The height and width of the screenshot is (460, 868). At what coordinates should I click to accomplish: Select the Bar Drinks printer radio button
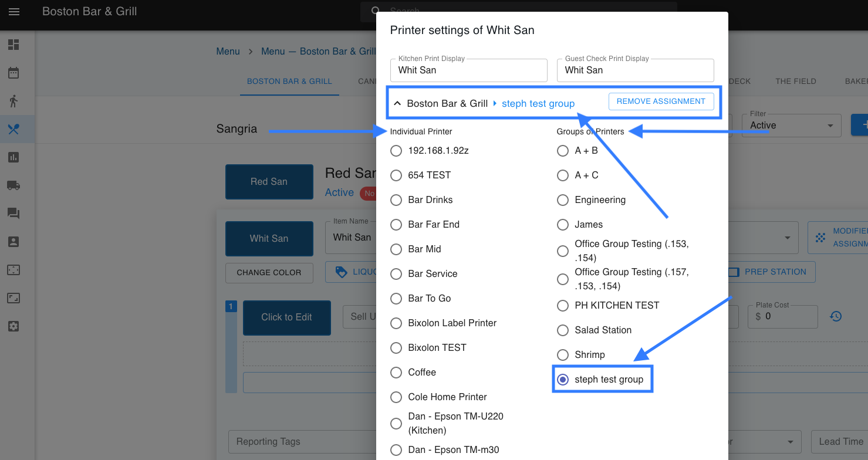(x=396, y=200)
